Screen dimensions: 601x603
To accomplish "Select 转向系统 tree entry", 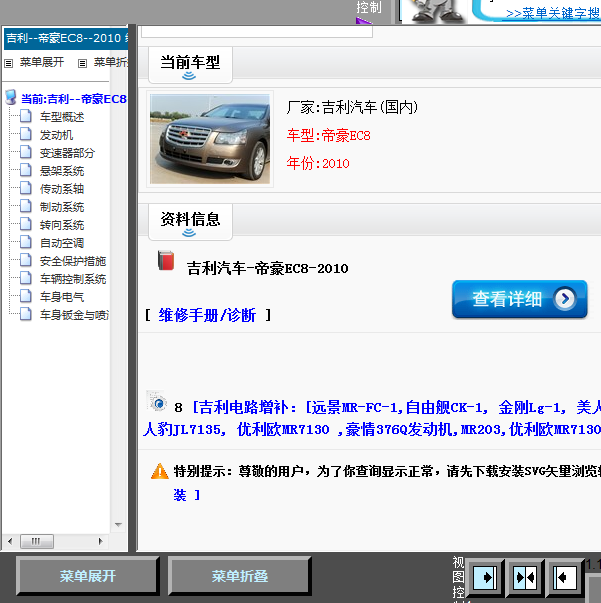I will [62, 225].
